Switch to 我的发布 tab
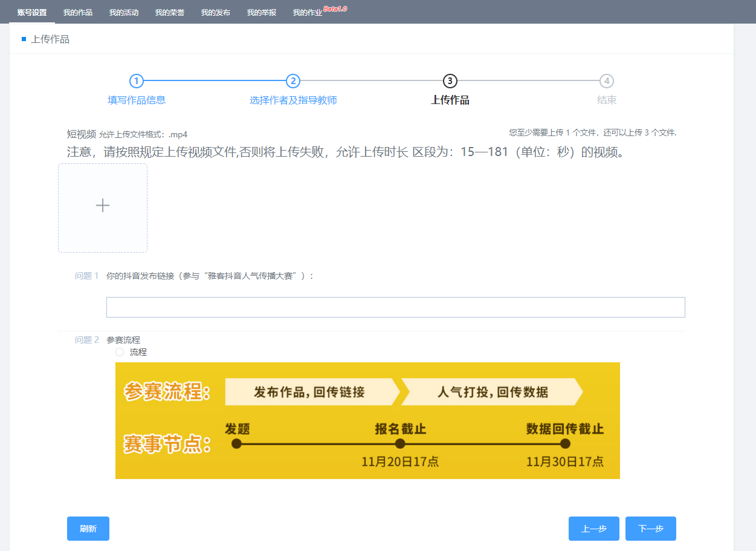The image size is (756, 551). pyautogui.click(x=216, y=12)
